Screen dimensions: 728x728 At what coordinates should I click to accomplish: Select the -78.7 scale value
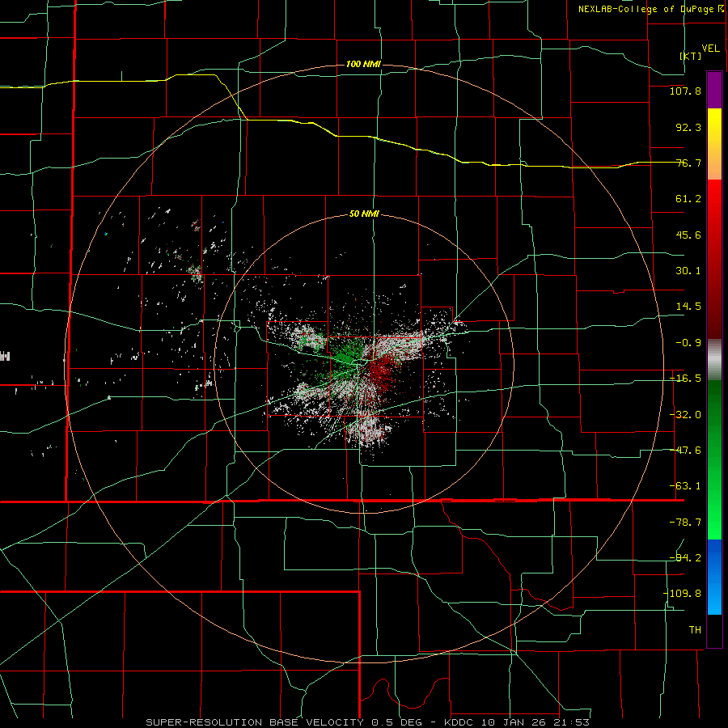click(685, 523)
